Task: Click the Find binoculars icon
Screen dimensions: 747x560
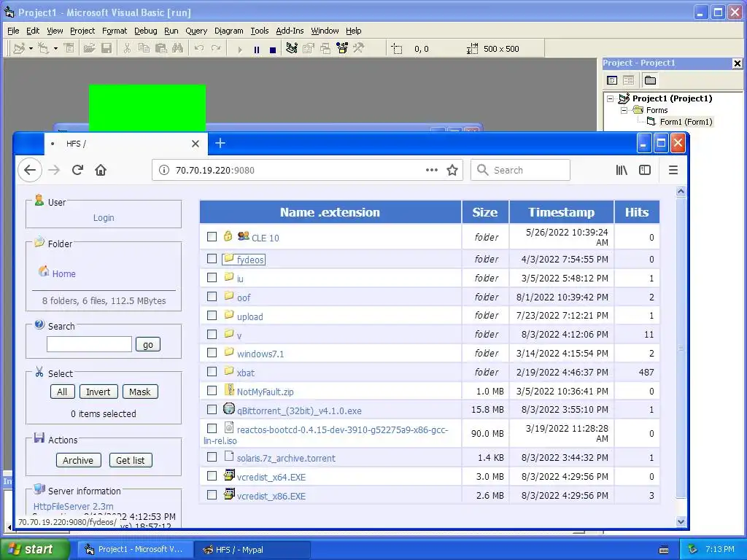Action: [x=178, y=49]
